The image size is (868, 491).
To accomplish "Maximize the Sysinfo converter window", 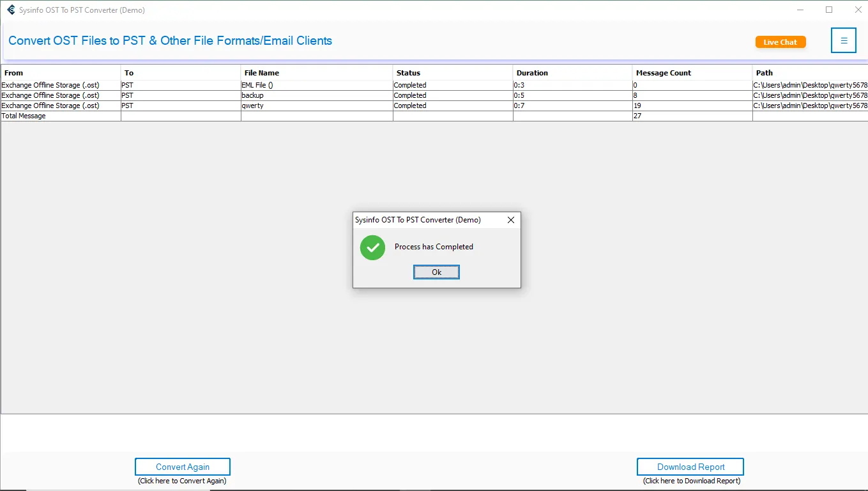I will [x=829, y=10].
